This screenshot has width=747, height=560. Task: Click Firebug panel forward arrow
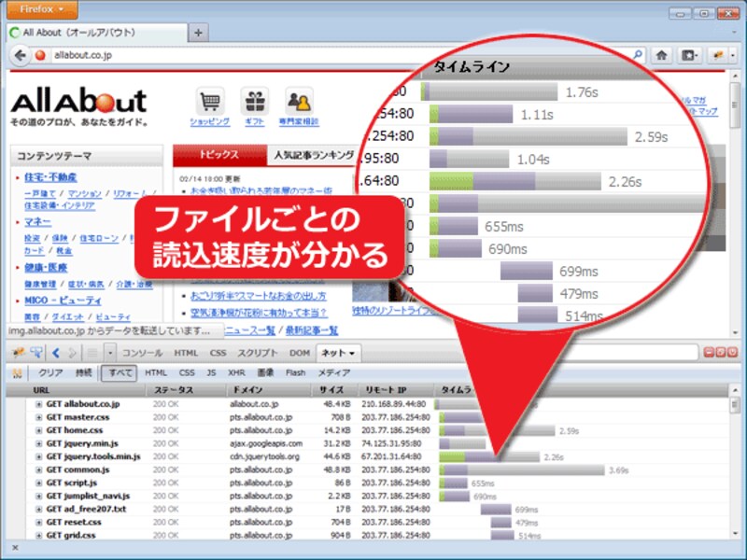[72, 353]
